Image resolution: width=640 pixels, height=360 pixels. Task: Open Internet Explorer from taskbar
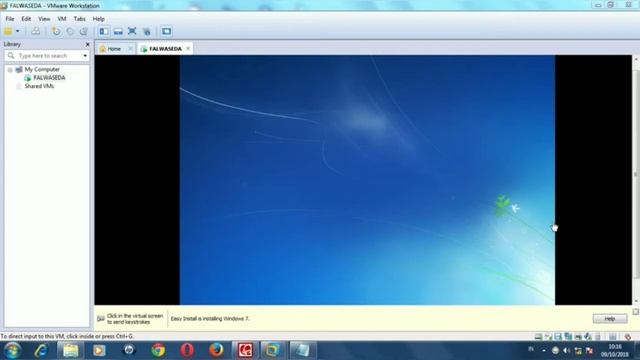(x=41, y=350)
